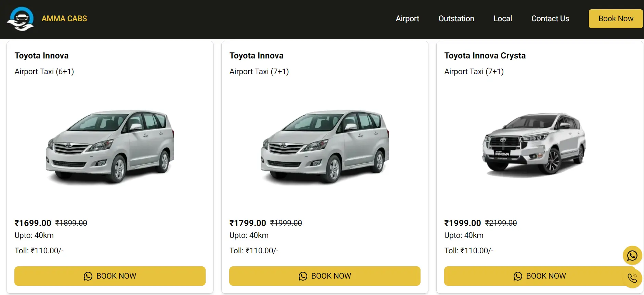Click the floating phone call icon
644x295 pixels.
[x=632, y=278]
